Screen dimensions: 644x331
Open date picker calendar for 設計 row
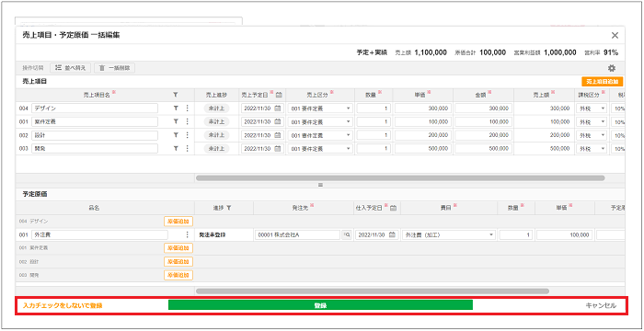277,135
